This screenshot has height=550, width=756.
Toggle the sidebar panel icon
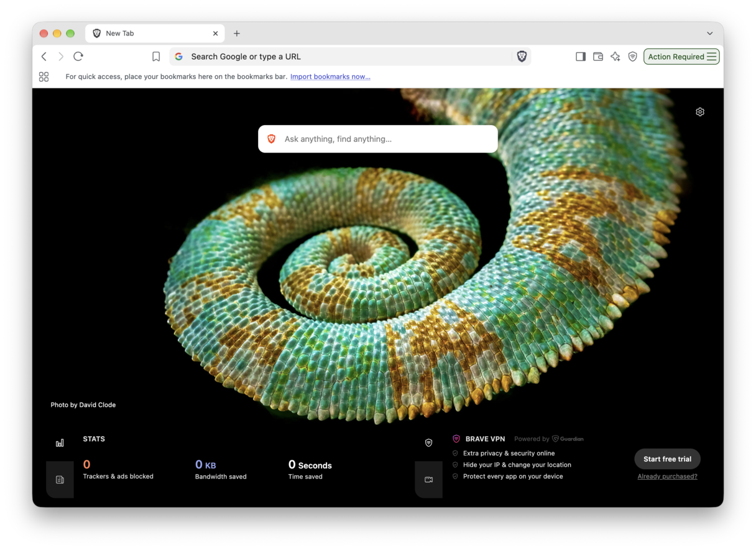point(581,57)
